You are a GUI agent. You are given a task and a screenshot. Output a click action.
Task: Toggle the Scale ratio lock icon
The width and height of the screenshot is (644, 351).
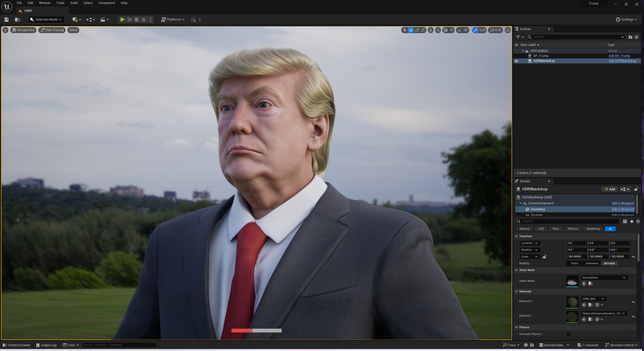[x=544, y=257]
